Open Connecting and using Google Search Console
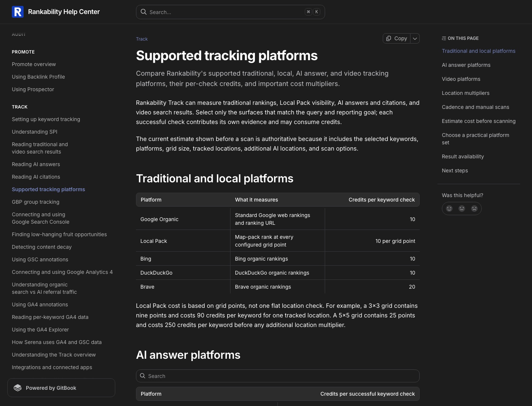This screenshot has height=406, width=532. tap(41, 218)
